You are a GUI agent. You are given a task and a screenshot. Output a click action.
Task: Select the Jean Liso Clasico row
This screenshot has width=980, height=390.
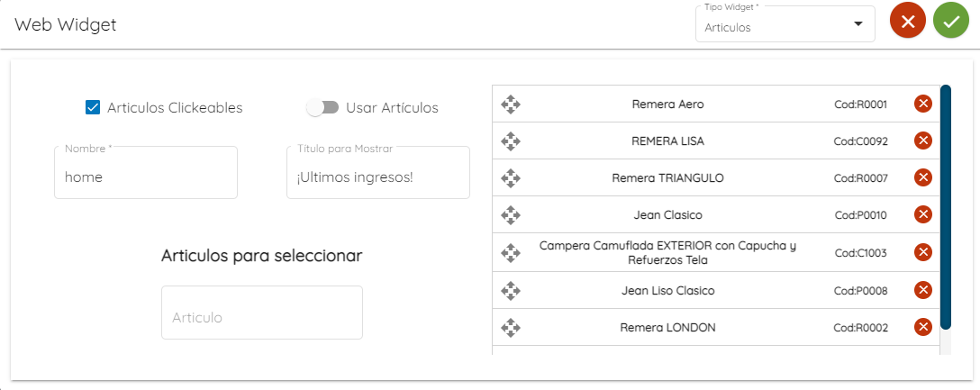(716, 290)
